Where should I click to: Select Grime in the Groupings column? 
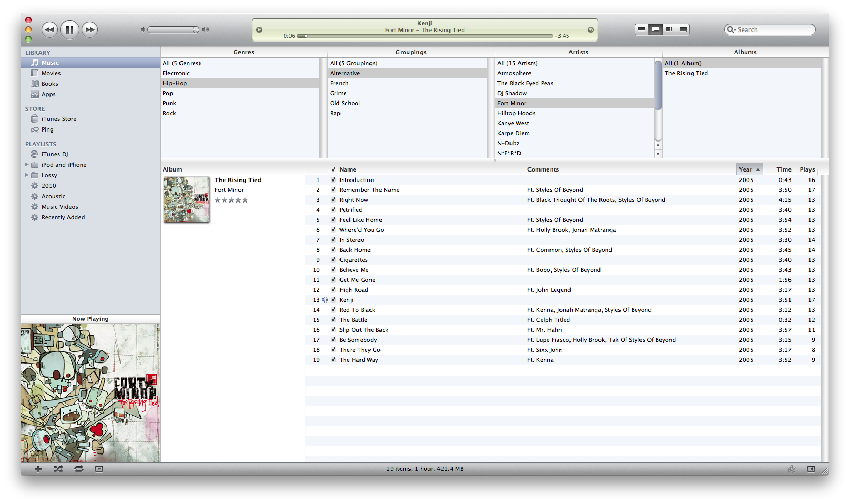[407, 93]
